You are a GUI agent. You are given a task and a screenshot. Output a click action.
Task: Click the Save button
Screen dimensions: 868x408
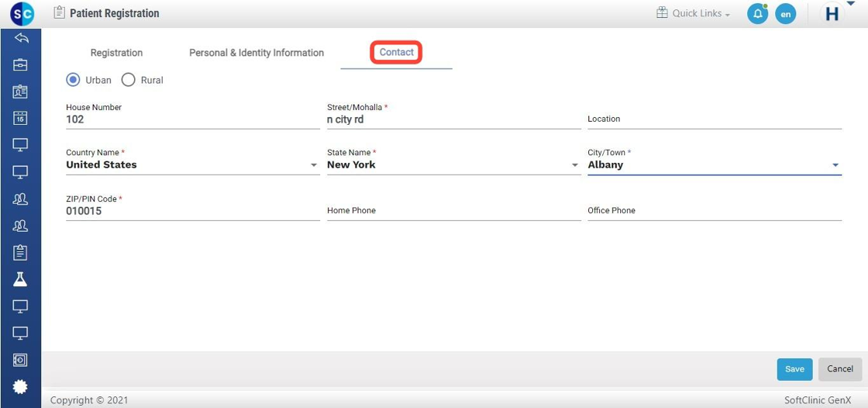pyautogui.click(x=794, y=369)
